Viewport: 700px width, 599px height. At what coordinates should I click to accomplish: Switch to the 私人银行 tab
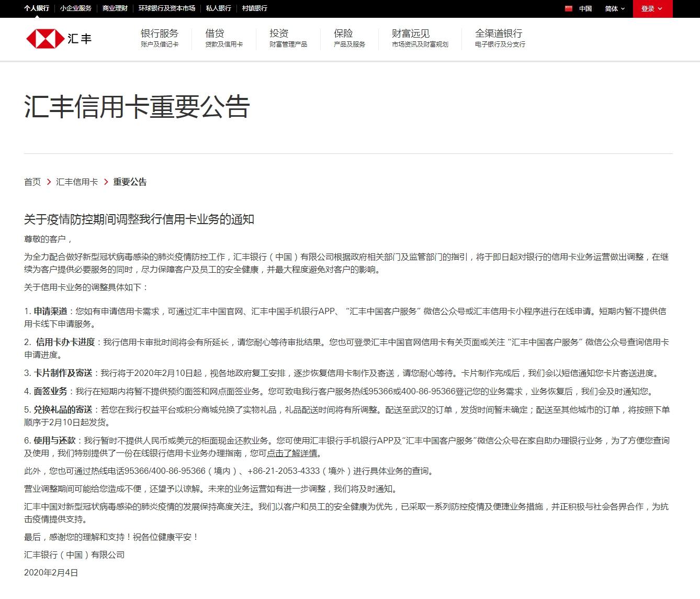[219, 8]
